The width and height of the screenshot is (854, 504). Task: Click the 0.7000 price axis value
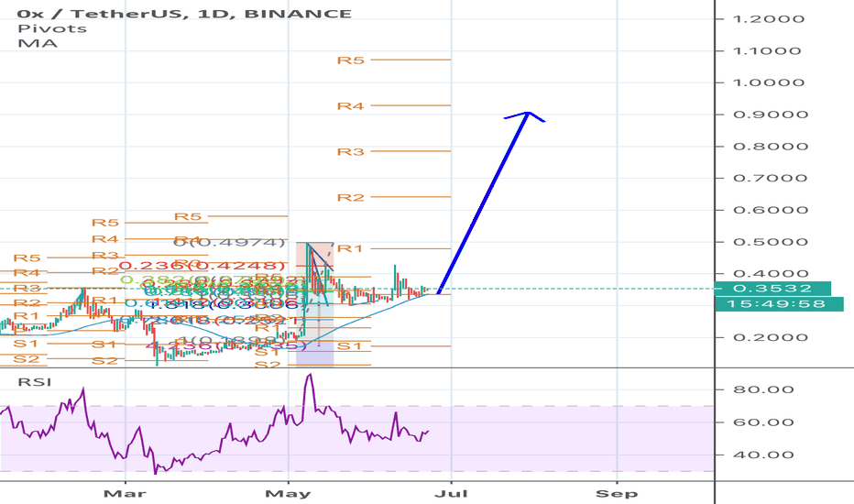[x=770, y=178]
